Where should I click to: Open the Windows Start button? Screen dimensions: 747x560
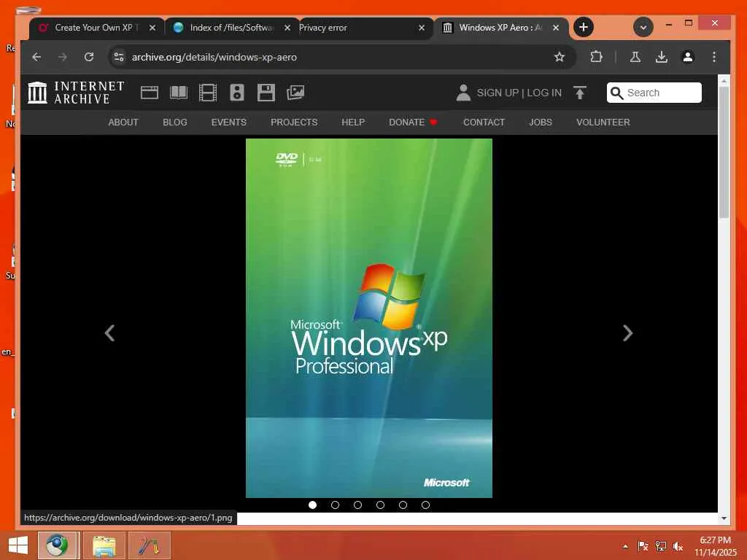18,545
